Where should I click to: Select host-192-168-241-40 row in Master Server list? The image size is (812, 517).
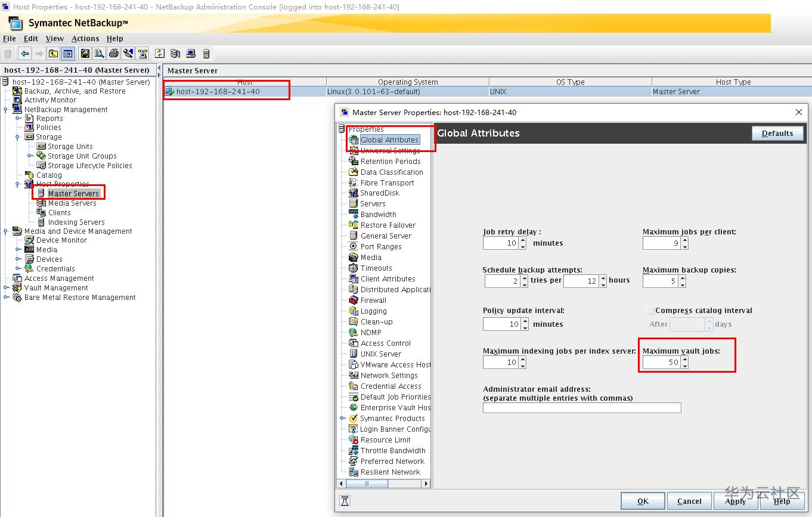[488, 92]
